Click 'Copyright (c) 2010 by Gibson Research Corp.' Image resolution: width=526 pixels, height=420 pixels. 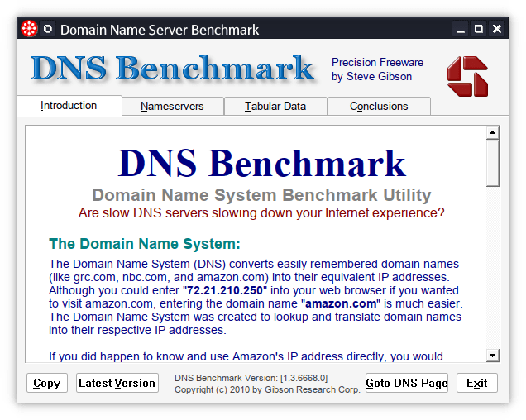click(x=267, y=389)
